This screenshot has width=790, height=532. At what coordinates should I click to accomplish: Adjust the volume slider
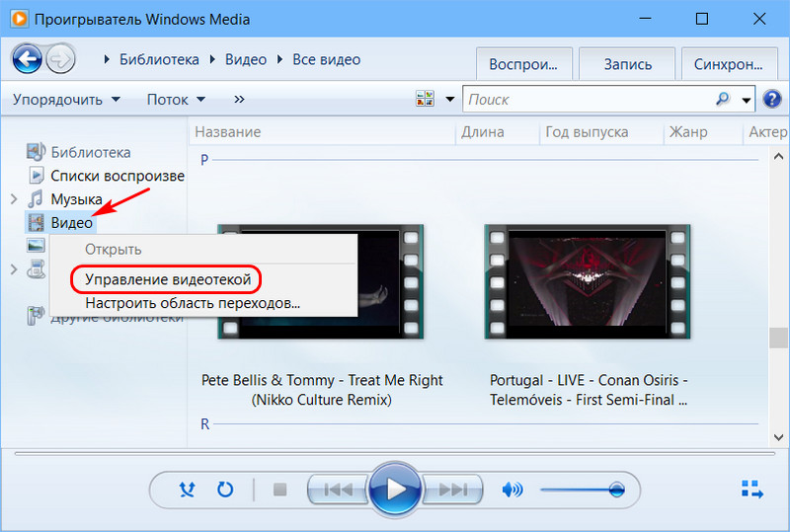[x=583, y=490]
